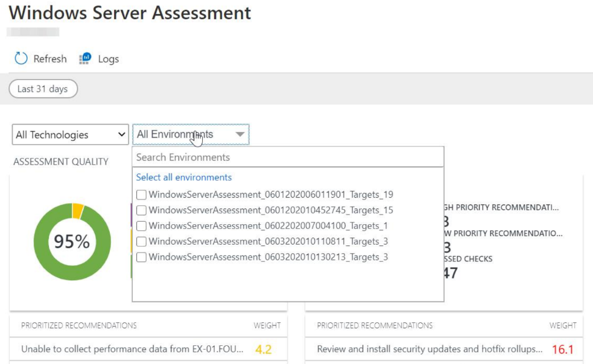Click the yellow segment of the donut chart
This screenshot has height=364, width=593.
[78, 210]
